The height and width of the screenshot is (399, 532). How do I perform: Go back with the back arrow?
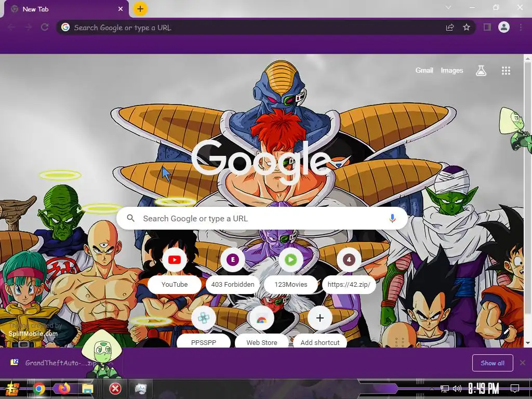point(11,27)
